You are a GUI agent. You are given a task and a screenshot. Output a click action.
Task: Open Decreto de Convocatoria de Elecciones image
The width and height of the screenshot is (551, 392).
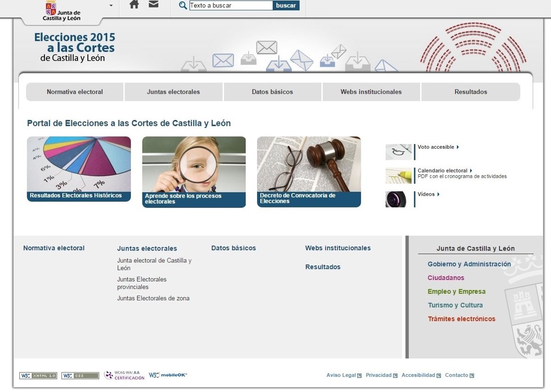(x=309, y=171)
